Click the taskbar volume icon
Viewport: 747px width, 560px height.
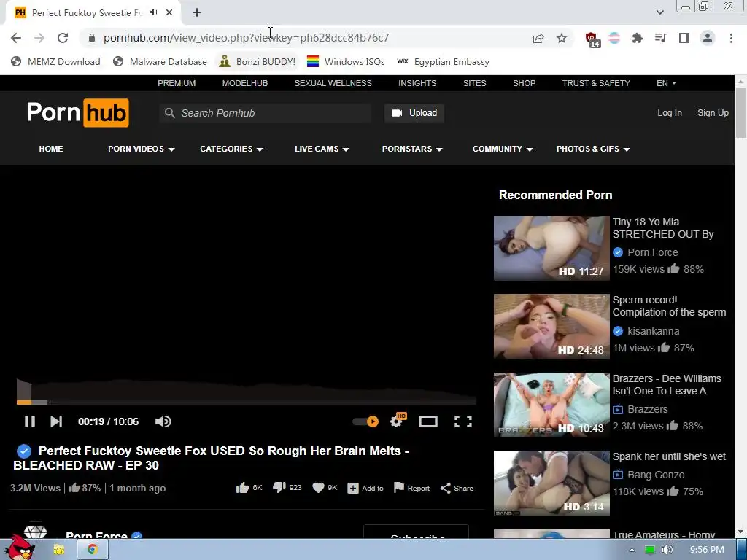(667, 550)
